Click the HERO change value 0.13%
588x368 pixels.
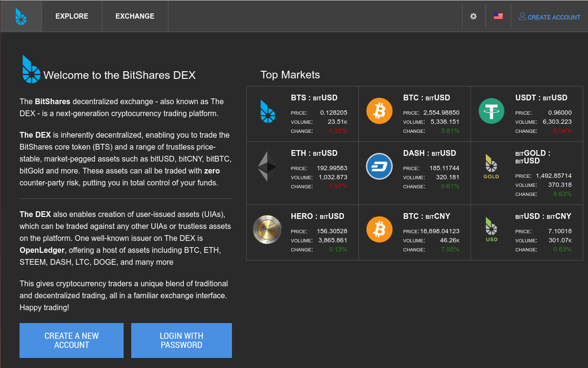click(338, 249)
